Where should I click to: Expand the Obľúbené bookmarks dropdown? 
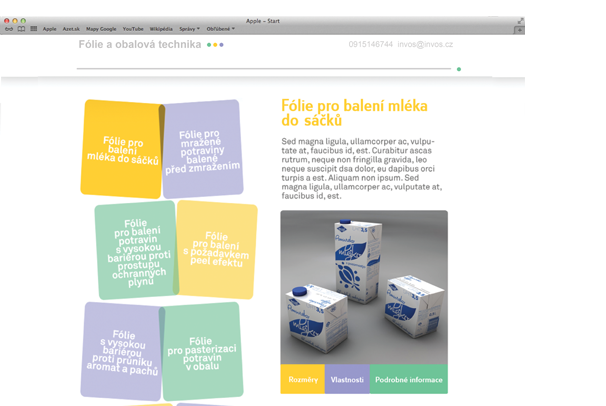[x=220, y=29]
